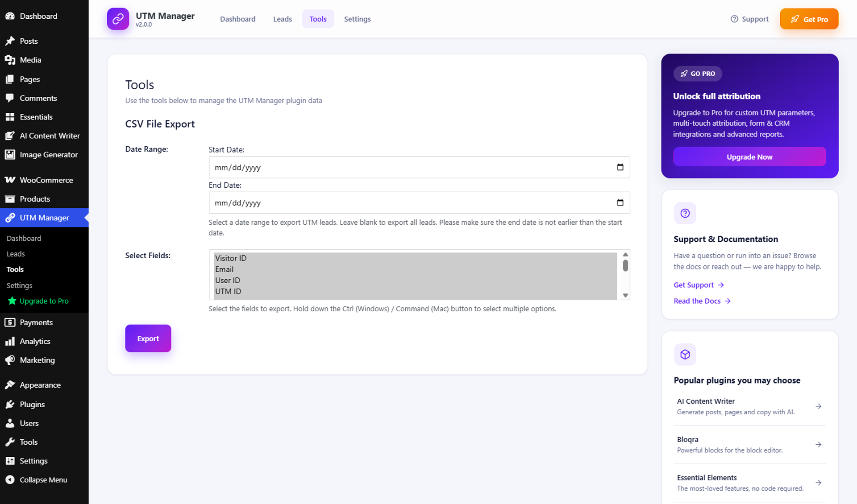857x504 pixels.
Task: Open the Bloqra plugin arrow
Action: tap(819, 445)
